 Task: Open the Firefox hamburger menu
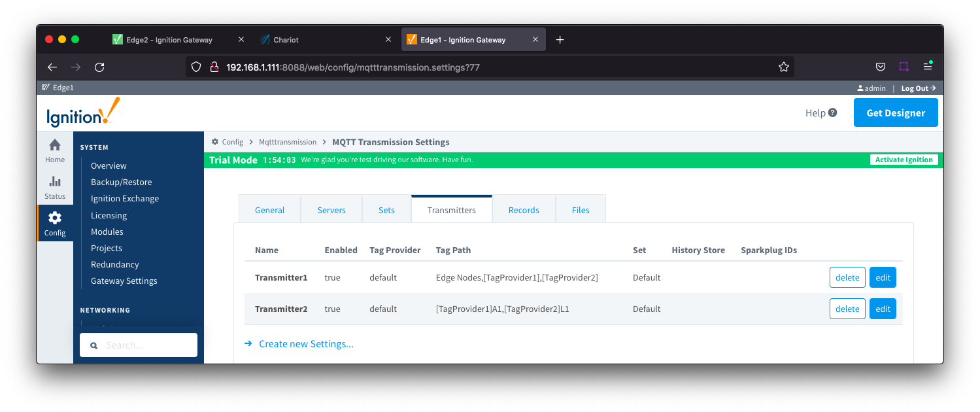[x=927, y=67]
